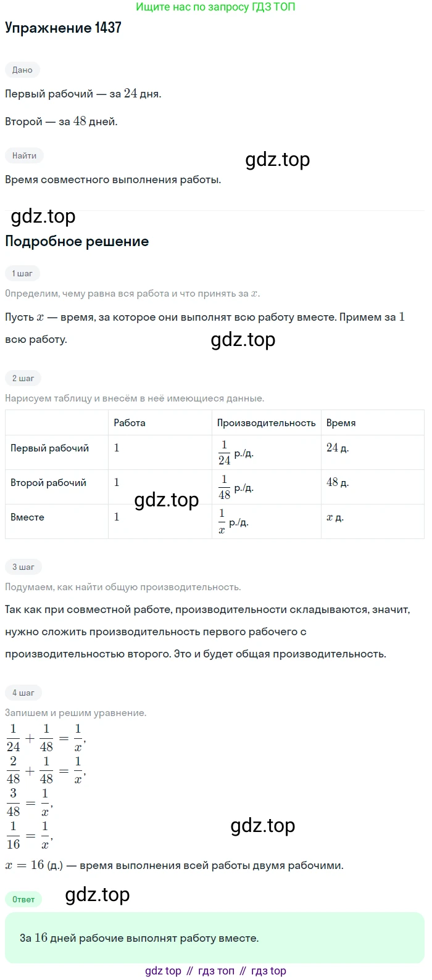Select the '2 шаг' step label
The width and height of the screenshot is (432, 980).
coord(23,378)
